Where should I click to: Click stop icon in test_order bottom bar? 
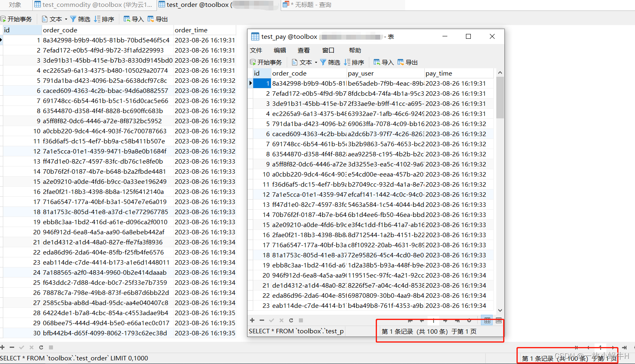[x=51, y=347]
